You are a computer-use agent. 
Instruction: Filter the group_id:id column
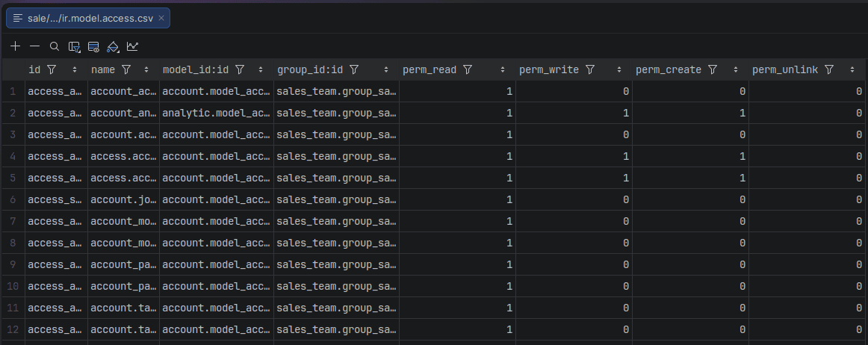pyautogui.click(x=354, y=69)
